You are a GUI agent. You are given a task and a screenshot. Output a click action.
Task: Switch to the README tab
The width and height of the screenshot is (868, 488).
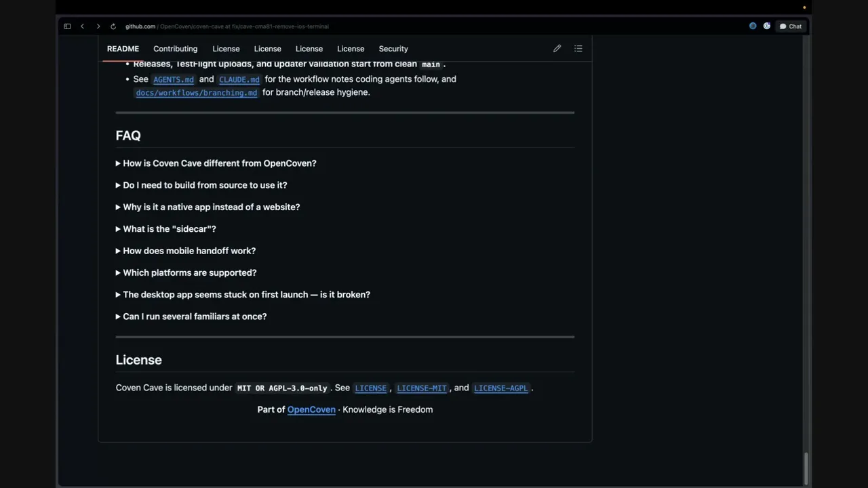(x=123, y=49)
